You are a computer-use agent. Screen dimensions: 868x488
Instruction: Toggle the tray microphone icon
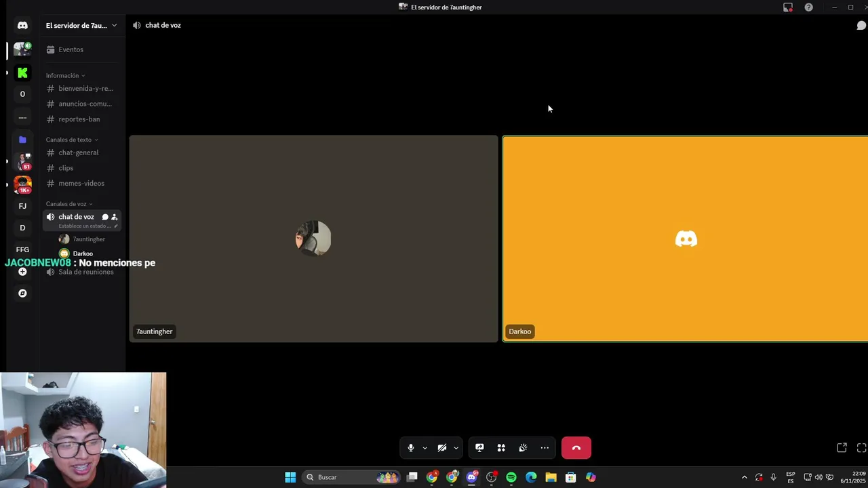[x=773, y=477]
